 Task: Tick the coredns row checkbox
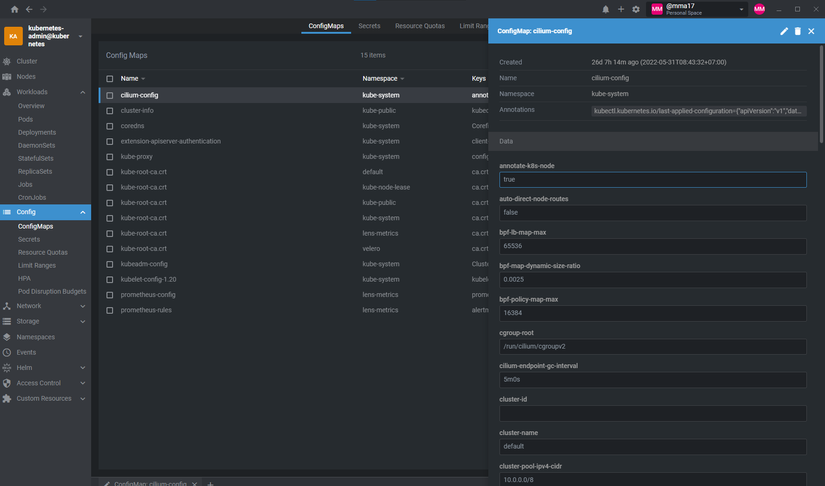110,126
